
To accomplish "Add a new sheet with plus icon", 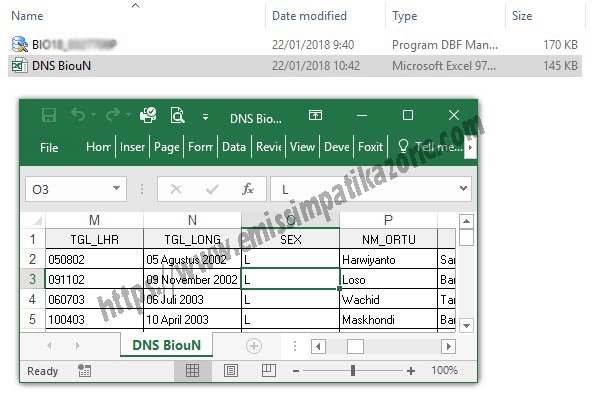I will pos(253,346).
